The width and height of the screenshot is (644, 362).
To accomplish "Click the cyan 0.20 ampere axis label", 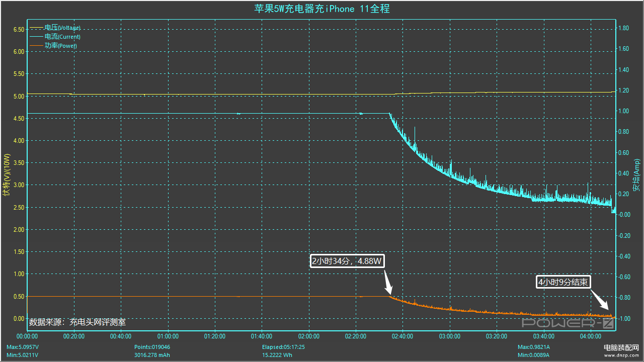I will (623, 194).
